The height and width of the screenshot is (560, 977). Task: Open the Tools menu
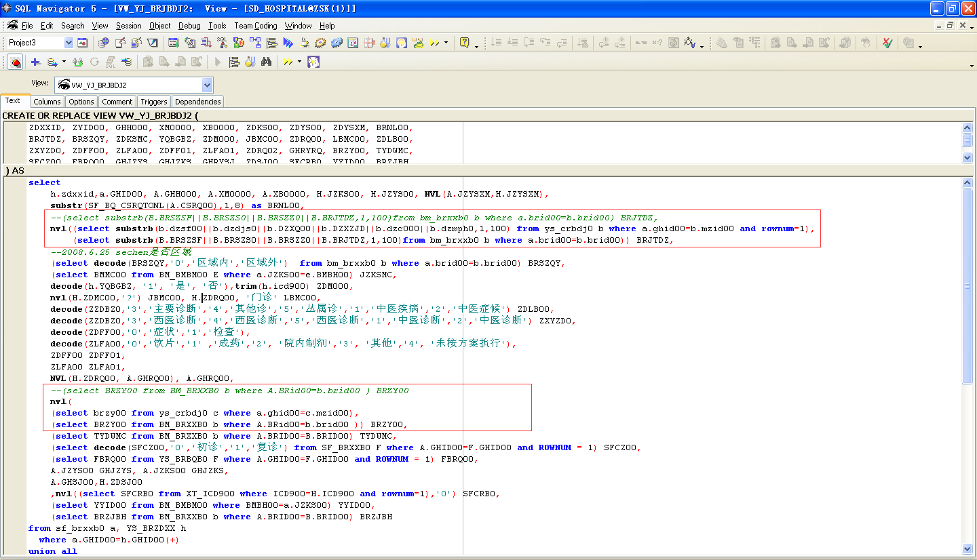click(217, 26)
